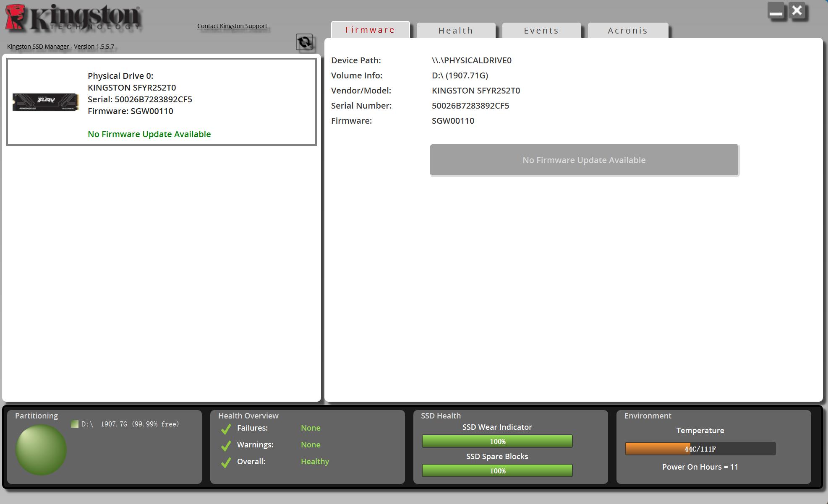828x504 pixels.
Task: Click the refresh drive list icon
Action: coord(304,42)
